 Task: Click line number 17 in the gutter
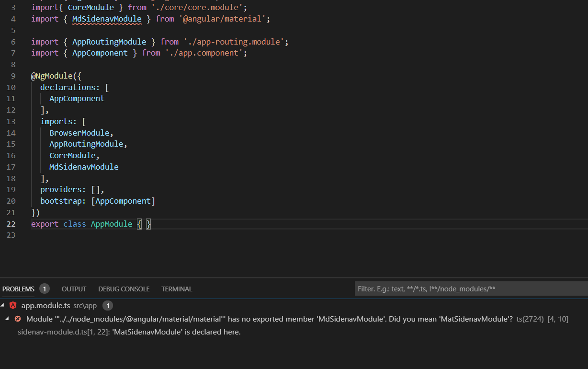tap(11, 167)
